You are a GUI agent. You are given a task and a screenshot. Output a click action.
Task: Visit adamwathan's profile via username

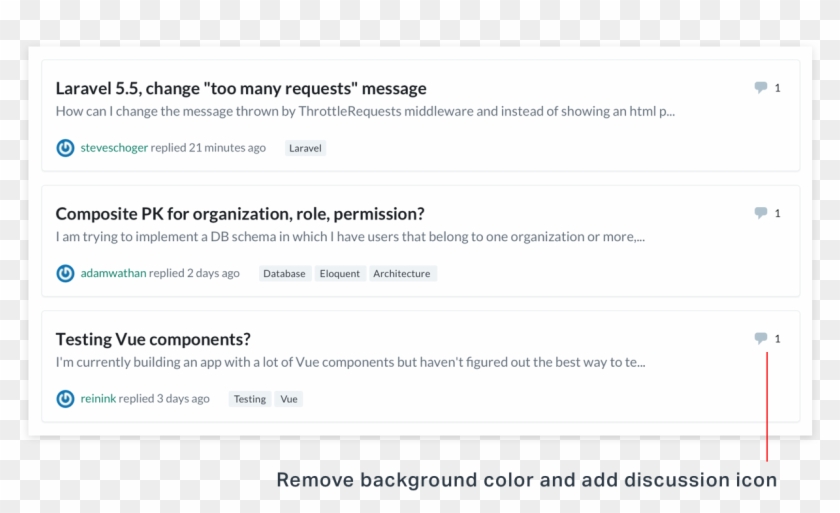pos(113,273)
